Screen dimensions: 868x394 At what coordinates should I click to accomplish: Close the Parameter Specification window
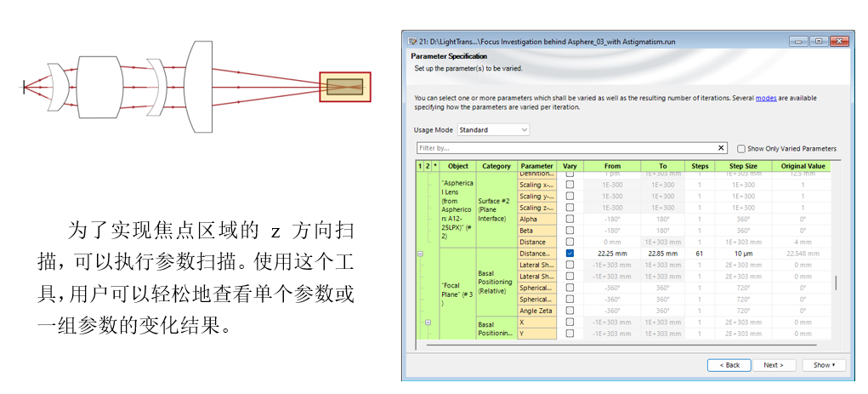(x=839, y=41)
